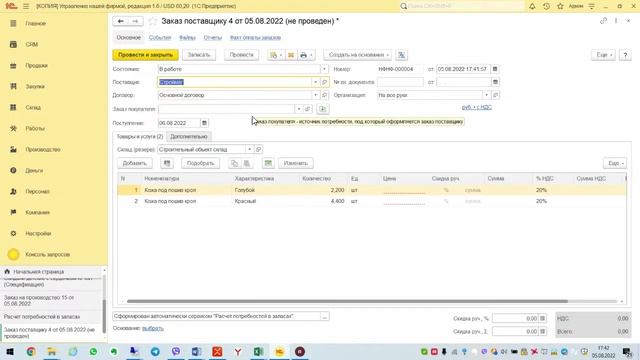Image resolution: width=640 pixels, height=360 pixels.
Task: Open the calendar picker for document date
Action: pos(495,69)
